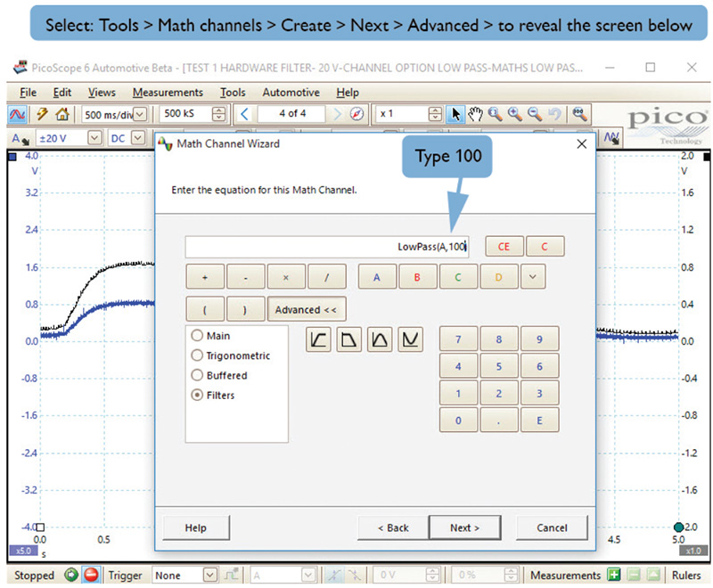Click the C clear button
The width and height of the screenshot is (713, 588).
click(x=545, y=246)
